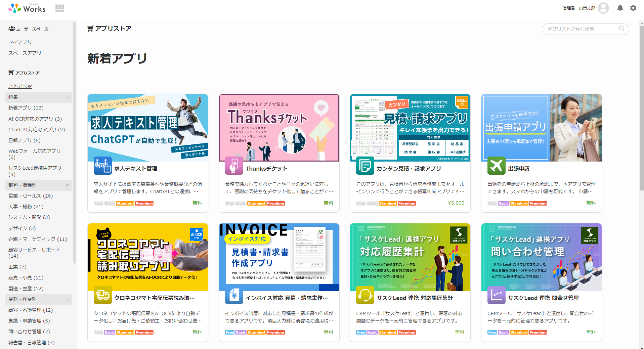Click the クロネコヤマト truck app icon
Viewport: 644px width, 349px height.
pos(103,295)
